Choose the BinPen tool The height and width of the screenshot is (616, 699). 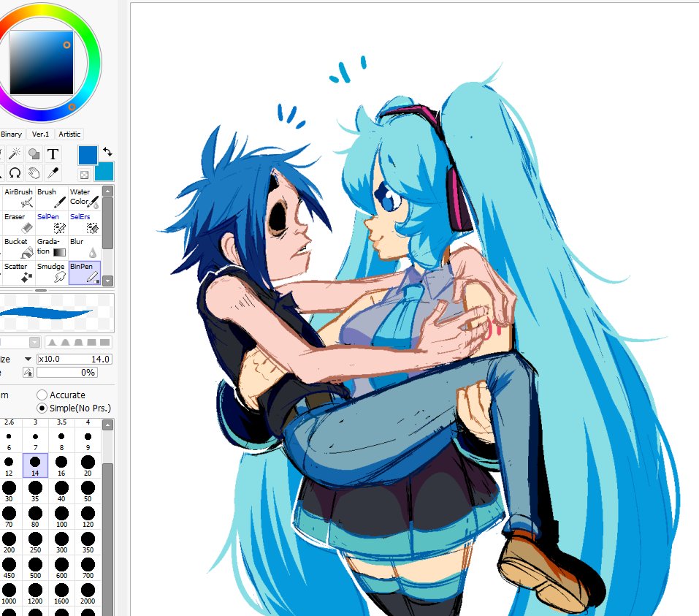[84, 273]
